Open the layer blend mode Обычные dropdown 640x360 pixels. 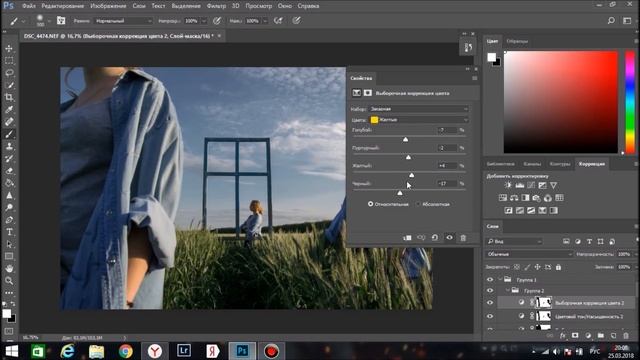[x=529, y=254]
